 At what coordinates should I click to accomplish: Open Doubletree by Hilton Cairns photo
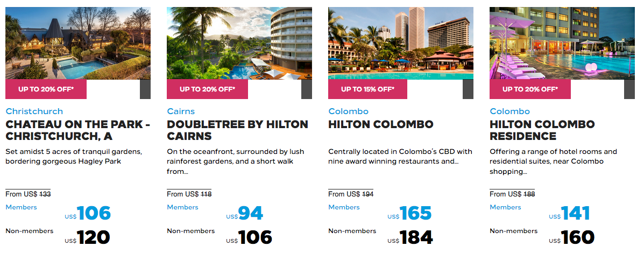click(239, 43)
